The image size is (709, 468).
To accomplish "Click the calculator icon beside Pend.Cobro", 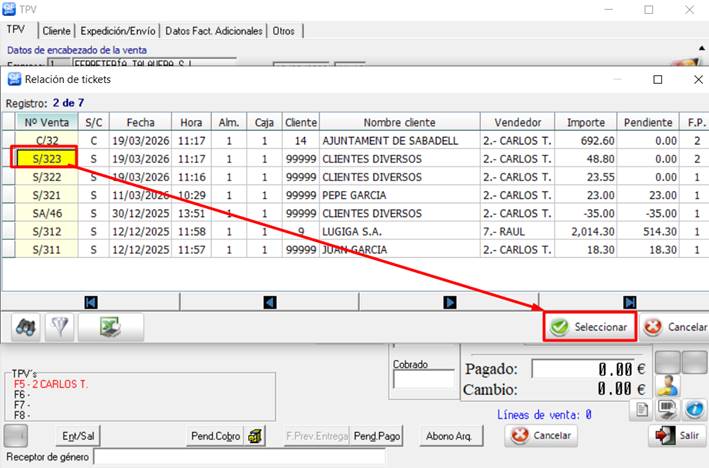I will 256,435.
